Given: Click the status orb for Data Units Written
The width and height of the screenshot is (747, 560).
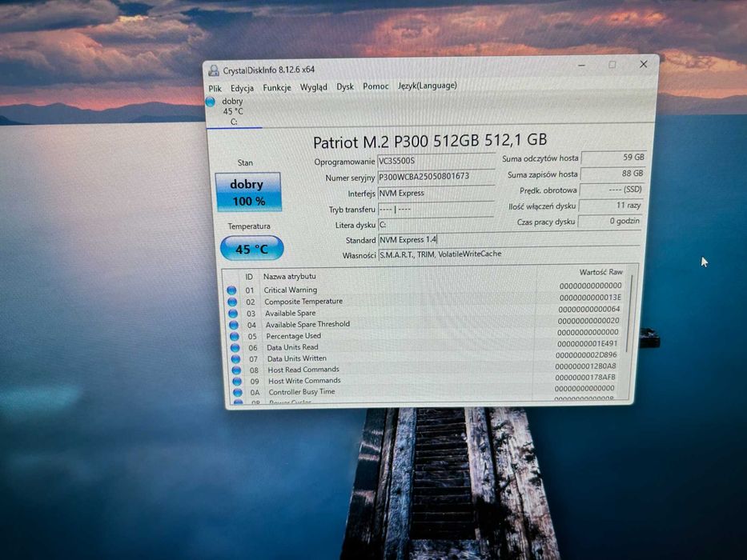Looking at the screenshot, I should pos(235,359).
